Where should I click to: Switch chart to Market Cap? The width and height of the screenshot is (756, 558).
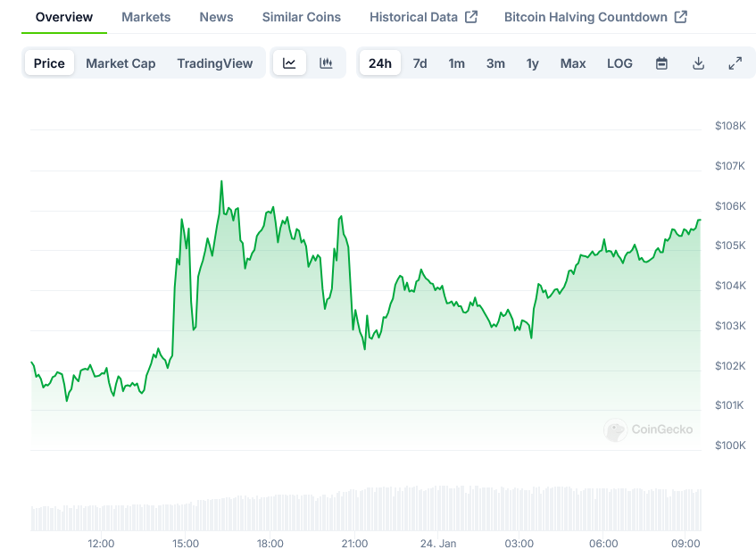coord(120,63)
